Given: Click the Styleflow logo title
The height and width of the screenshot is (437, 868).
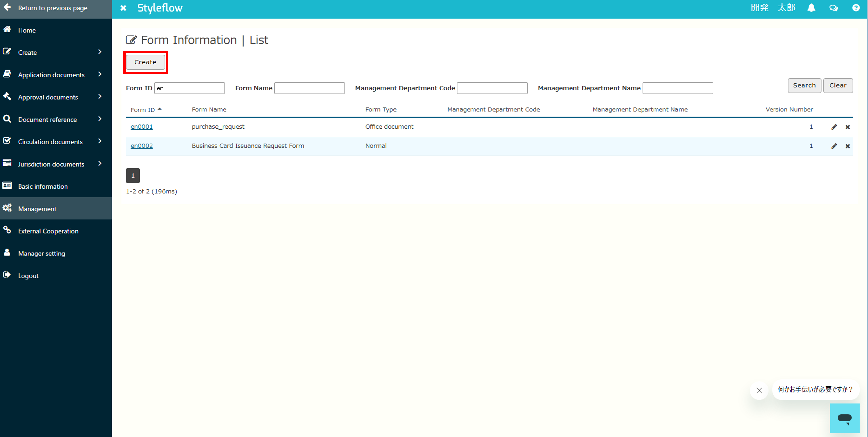Looking at the screenshot, I should pos(160,8).
